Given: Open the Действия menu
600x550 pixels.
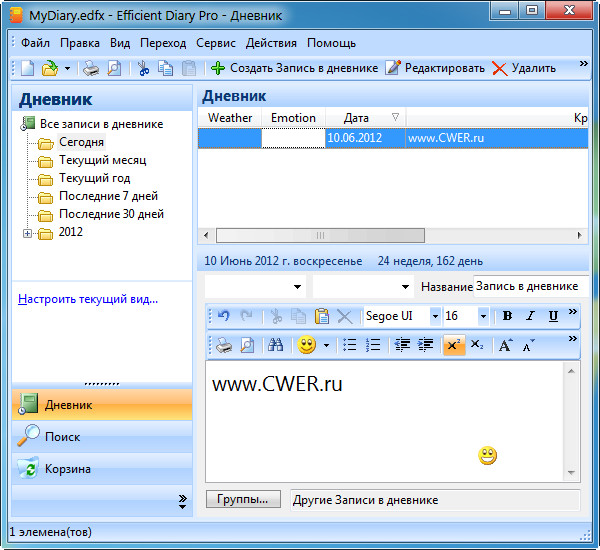Looking at the screenshot, I should [x=271, y=43].
